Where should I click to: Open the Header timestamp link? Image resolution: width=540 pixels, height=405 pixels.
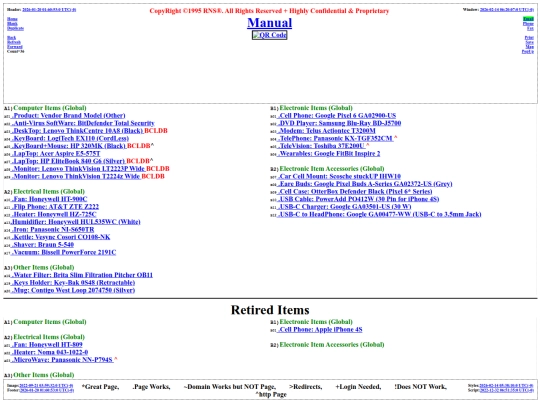pos(49,10)
